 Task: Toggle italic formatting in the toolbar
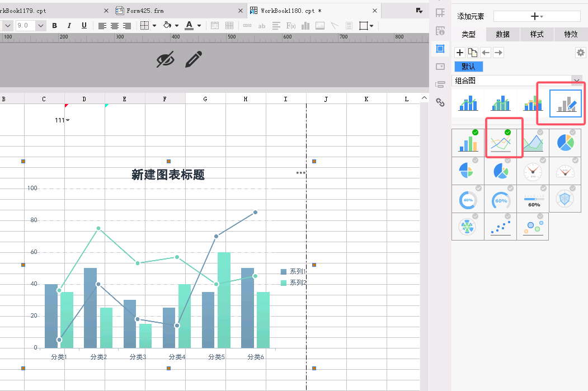[69, 26]
